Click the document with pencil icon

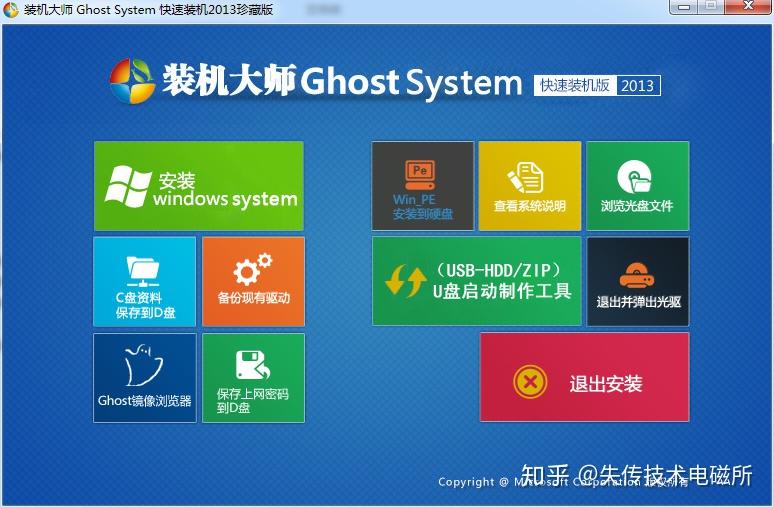pyautogui.click(x=526, y=177)
